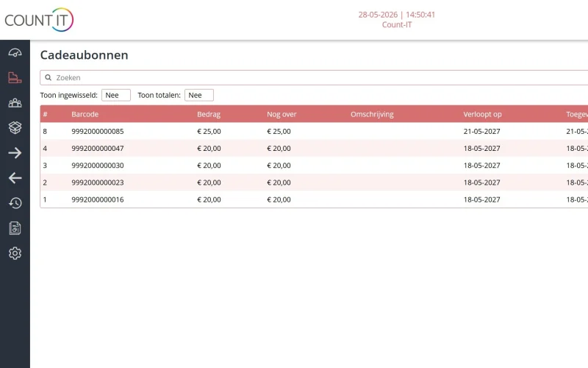588x368 pixels.
Task: Select barcode 9992000000023
Action: (98, 183)
